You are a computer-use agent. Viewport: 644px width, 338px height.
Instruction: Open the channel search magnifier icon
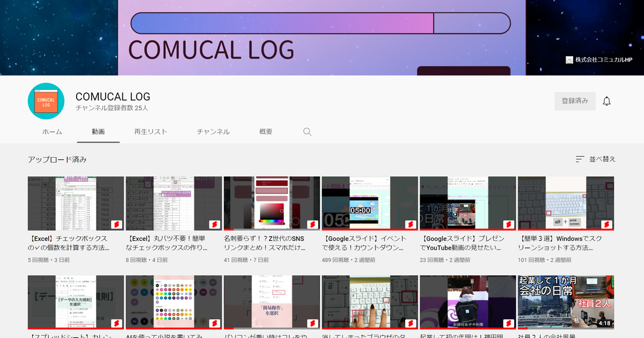coord(308,131)
